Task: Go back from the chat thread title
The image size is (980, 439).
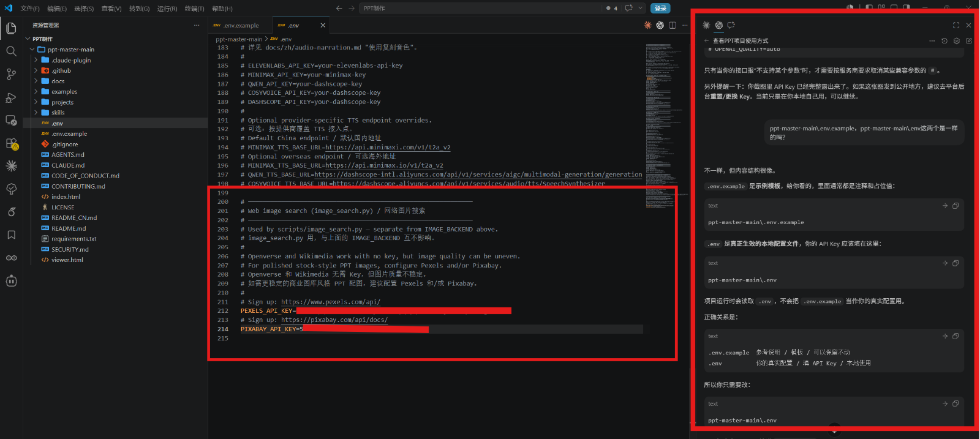Action: coord(706,41)
